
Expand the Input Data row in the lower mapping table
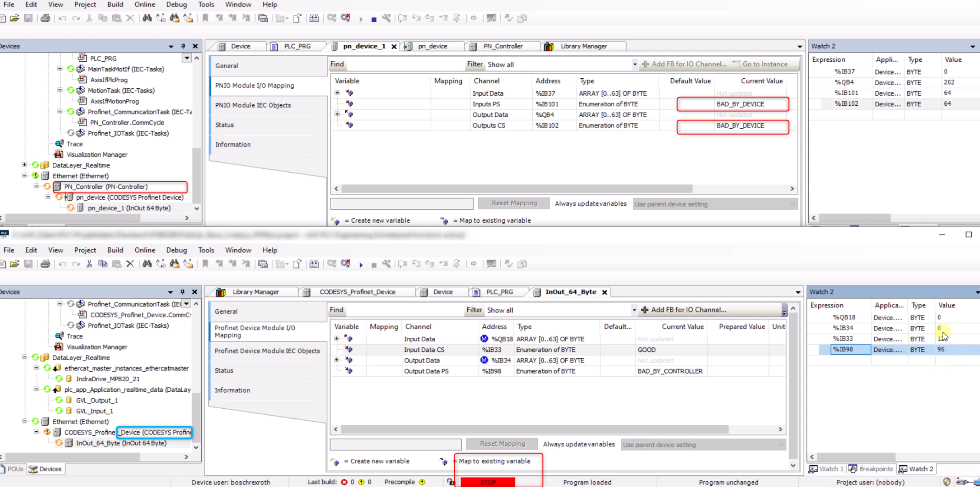tap(336, 338)
